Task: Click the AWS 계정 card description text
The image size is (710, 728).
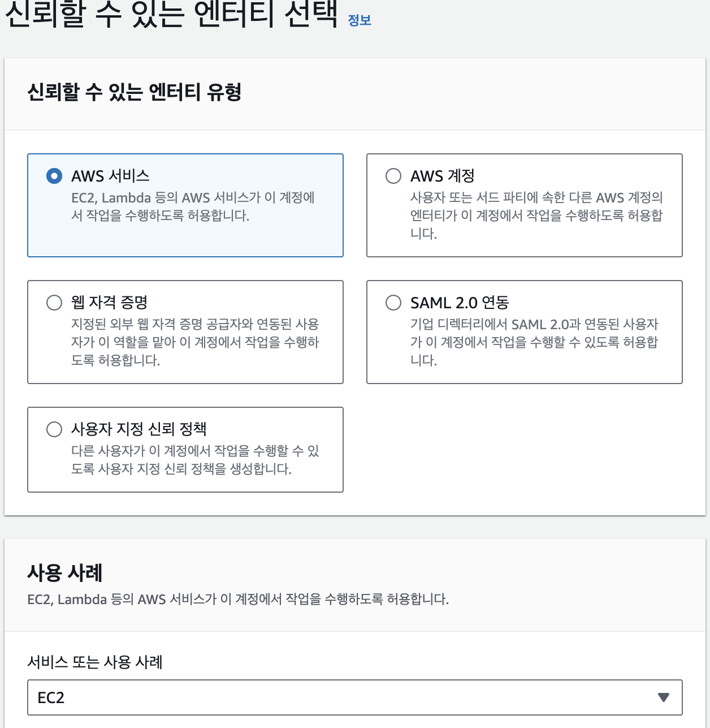Action: [x=536, y=216]
